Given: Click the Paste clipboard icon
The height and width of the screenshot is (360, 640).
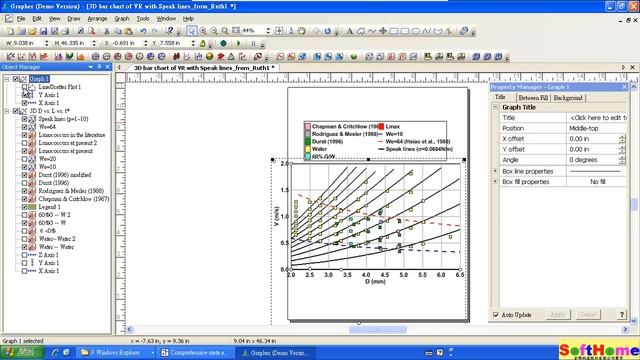Looking at the screenshot, I should pyautogui.click(x=129, y=31).
